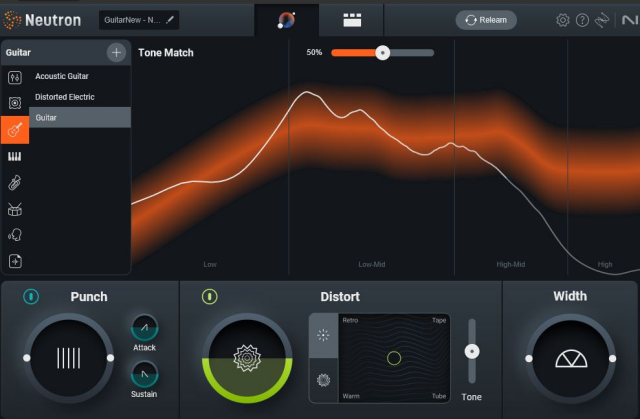The width and height of the screenshot is (640, 419).
Task: Open settings gear icon
Action: pyautogui.click(x=562, y=20)
